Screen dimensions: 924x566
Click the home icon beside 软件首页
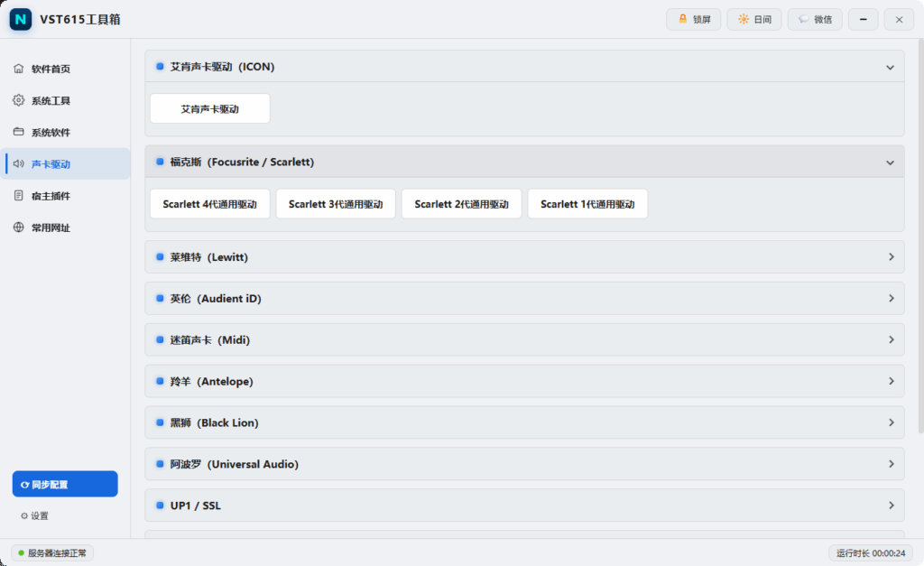(x=19, y=69)
